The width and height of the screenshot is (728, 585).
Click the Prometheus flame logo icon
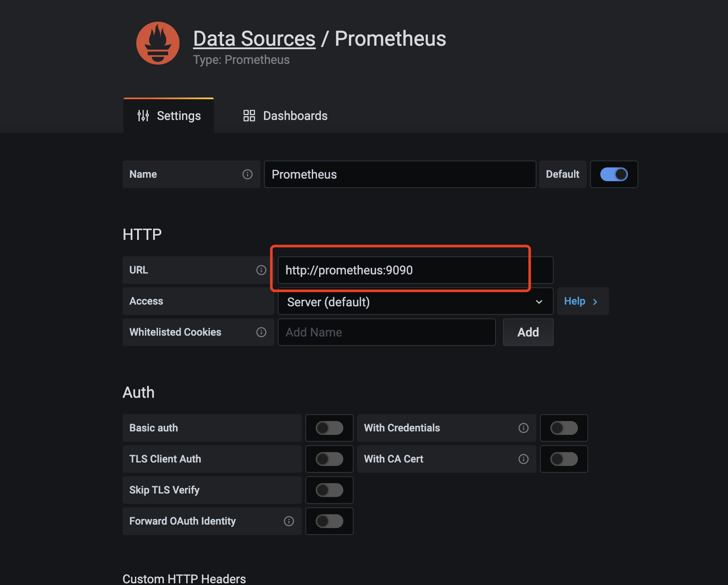point(158,43)
